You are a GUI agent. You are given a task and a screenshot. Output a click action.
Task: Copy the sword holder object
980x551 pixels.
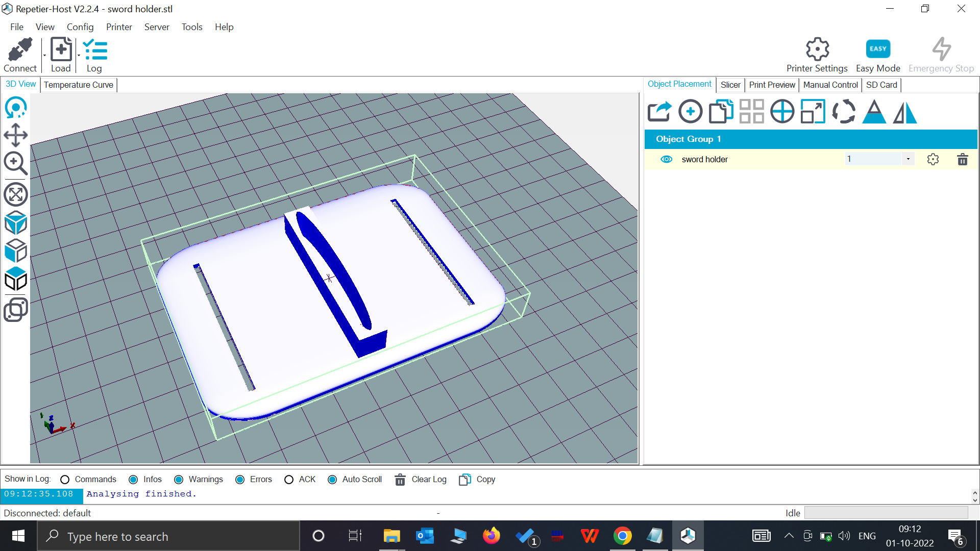pyautogui.click(x=721, y=111)
